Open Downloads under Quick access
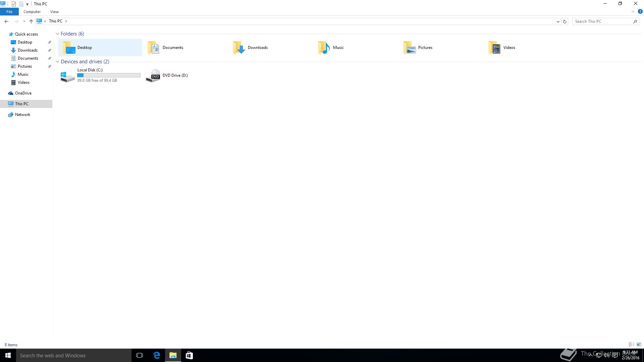644x362 pixels. [28, 50]
